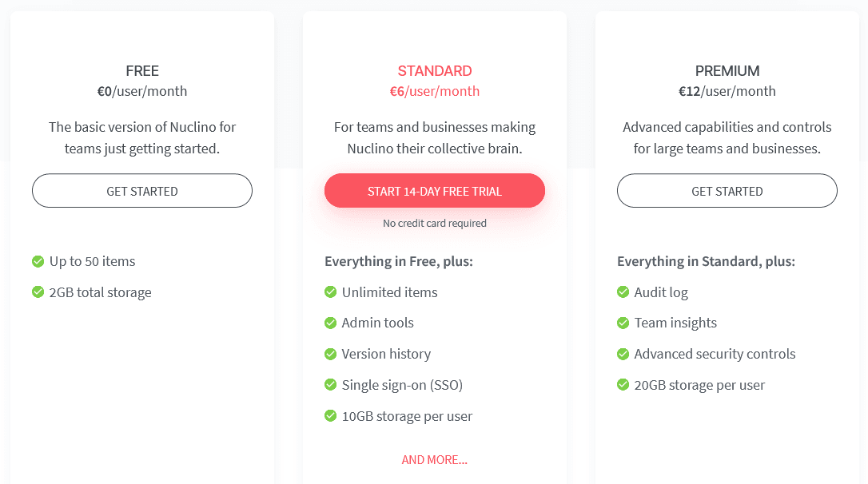
Task: Click the green checkmark beside "Up to 50 items"
Action: (x=38, y=261)
